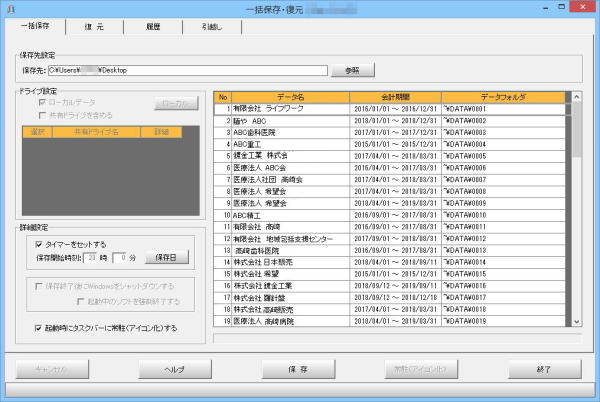Select row 有限会社 地域包括支援センター
The width and height of the screenshot is (600, 402).
click(390, 239)
